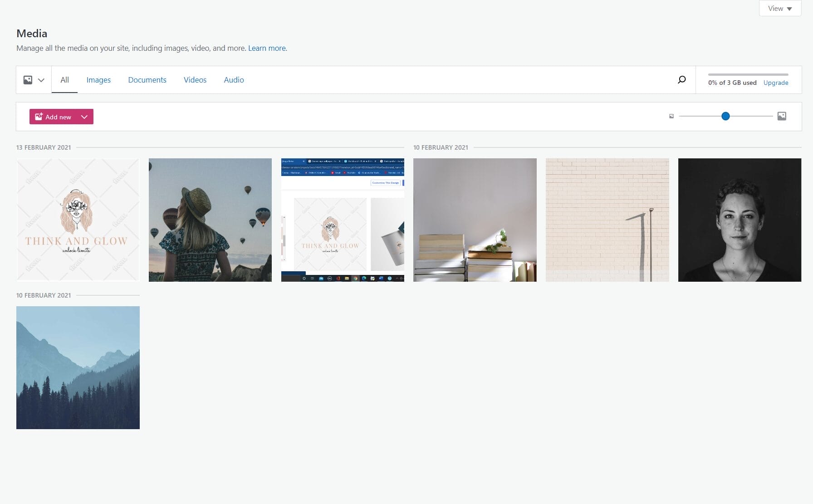Switch to the Documents tab

tap(147, 80)
